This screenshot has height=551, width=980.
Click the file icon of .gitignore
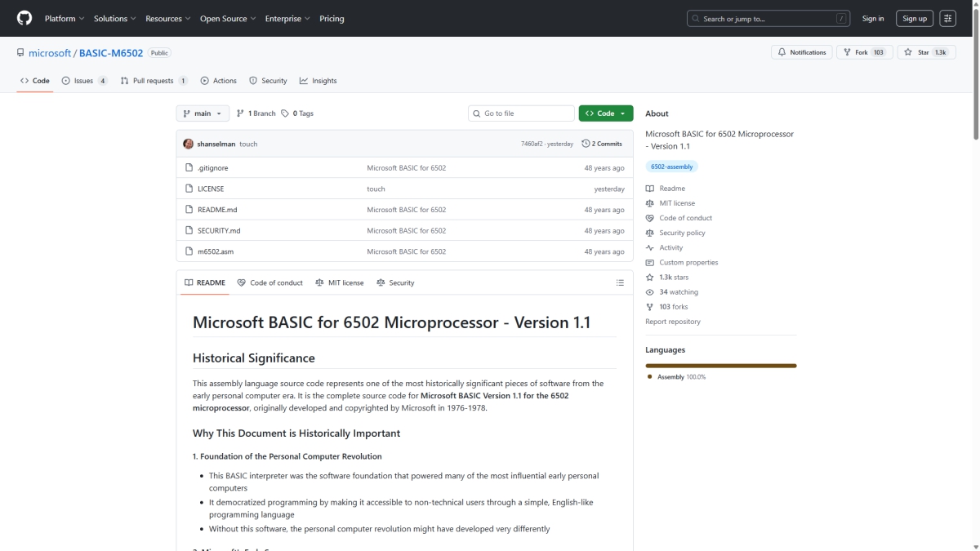click(189, 167)
